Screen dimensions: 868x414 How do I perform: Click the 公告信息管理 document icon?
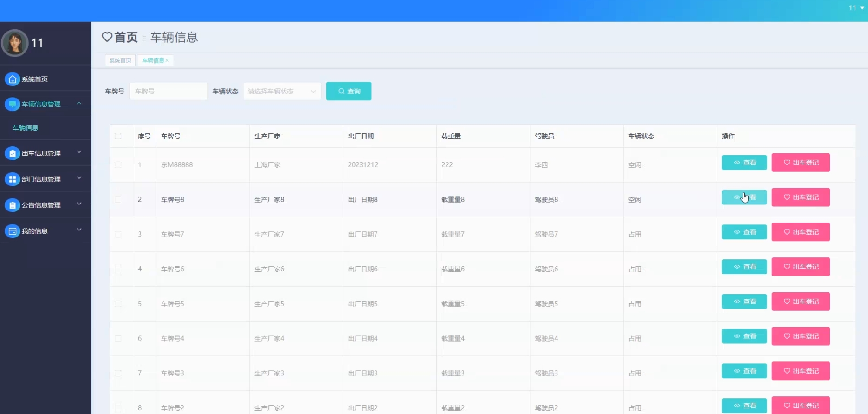click(13, 205)
